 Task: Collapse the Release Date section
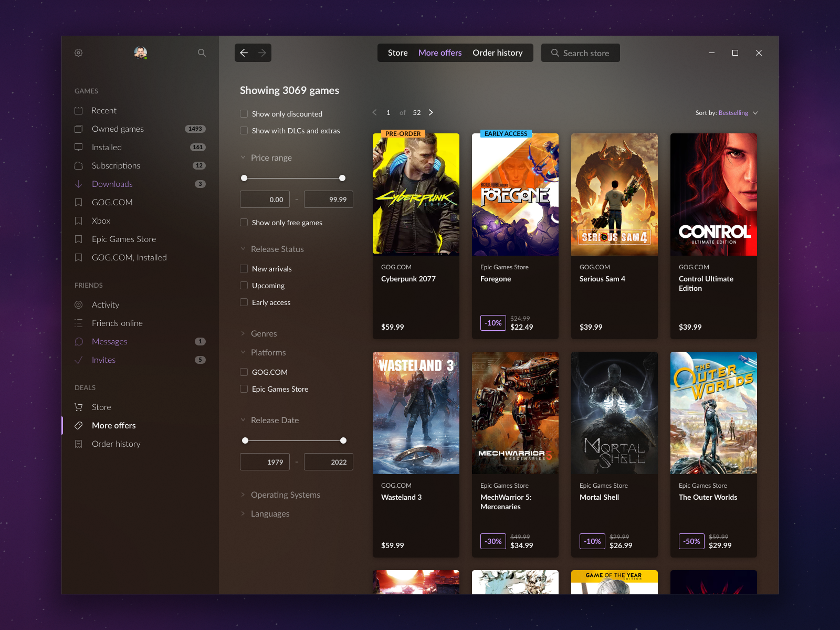(x=269, y=420)
